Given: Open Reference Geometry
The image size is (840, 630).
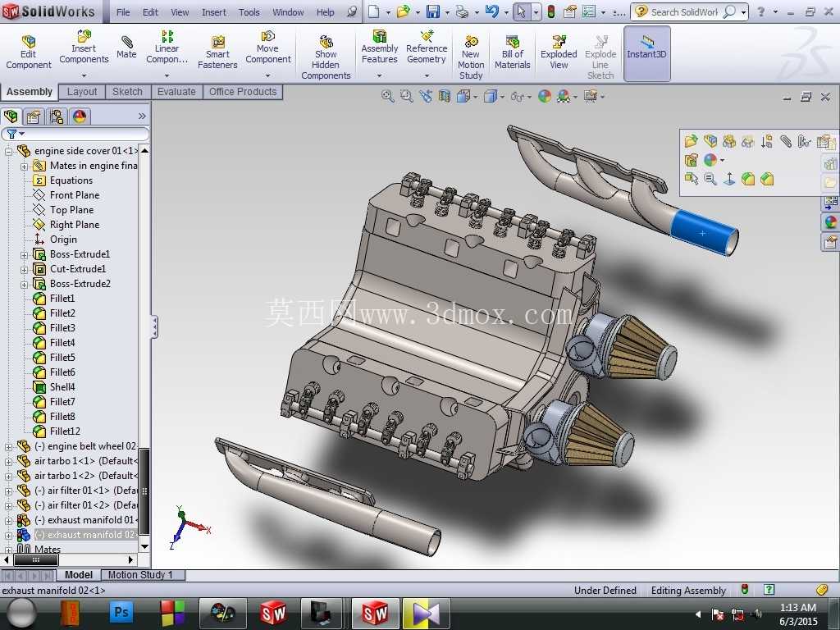Looking at the screenshot, I should click(427, 47).
